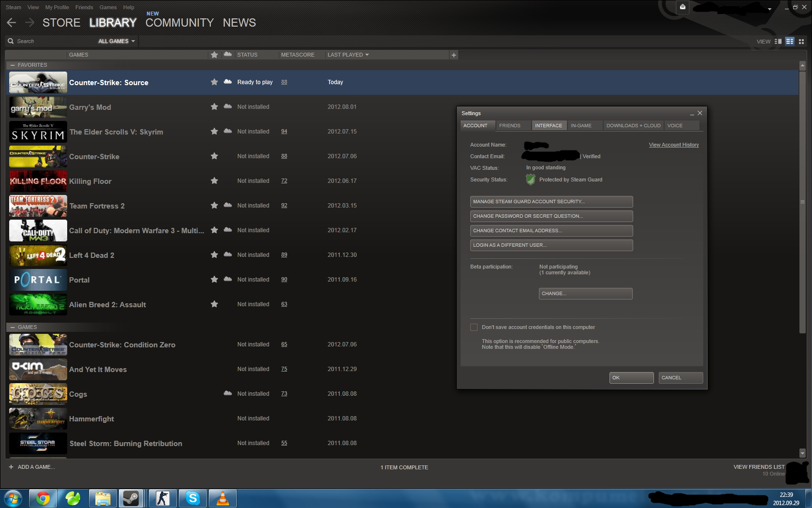Click Login as a Different User
This screenshot has width=812, height=508.
click(x=551, y=245)
